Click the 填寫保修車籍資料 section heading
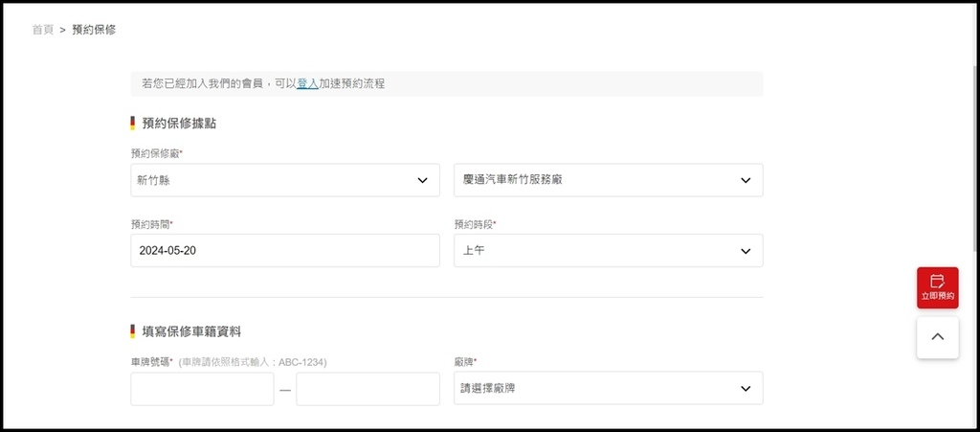980x432 pixels. coord(191,331)
